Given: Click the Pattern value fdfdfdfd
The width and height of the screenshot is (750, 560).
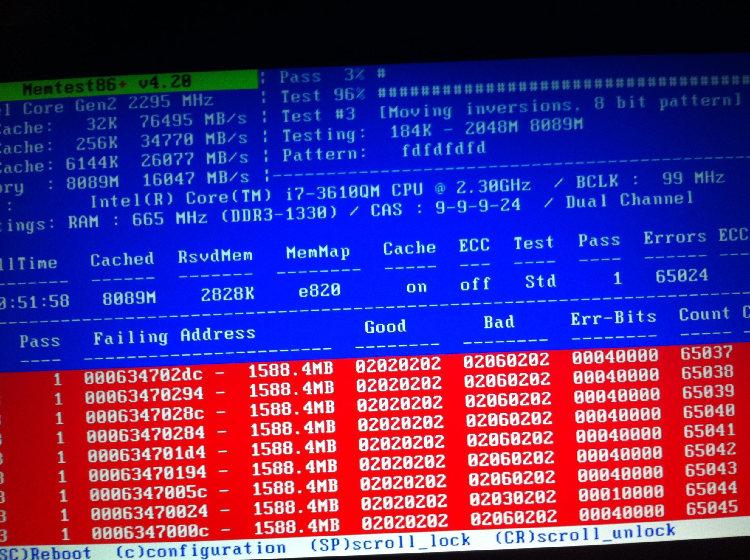Looking at the screenshot, I should point(444,149).
